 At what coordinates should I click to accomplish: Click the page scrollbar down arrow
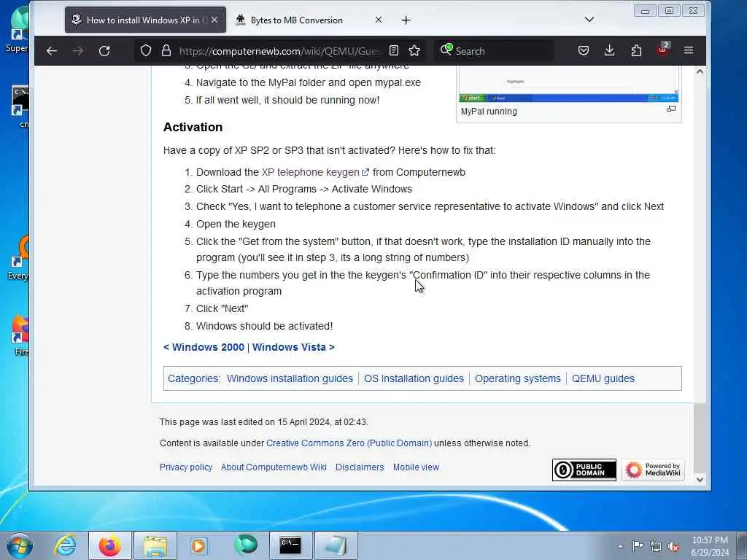[x=700, y=480]
